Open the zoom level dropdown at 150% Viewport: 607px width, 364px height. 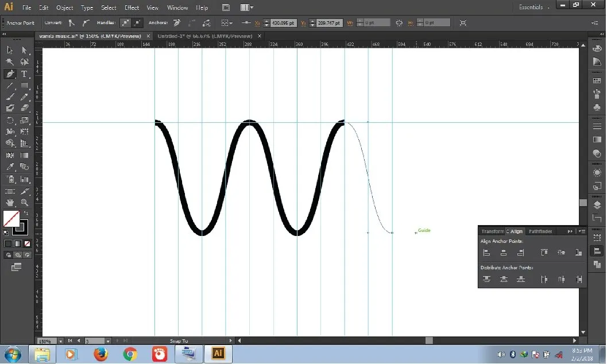[x=60, y=341]
